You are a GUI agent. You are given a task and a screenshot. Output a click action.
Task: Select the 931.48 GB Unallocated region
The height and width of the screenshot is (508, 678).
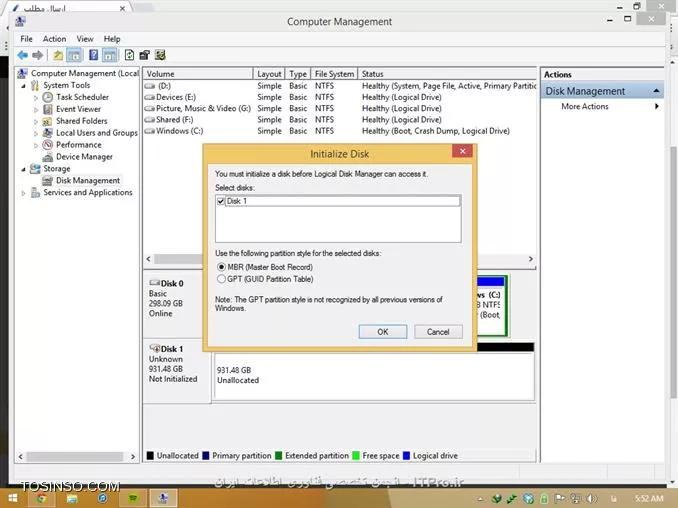click(x=374, y=376)
